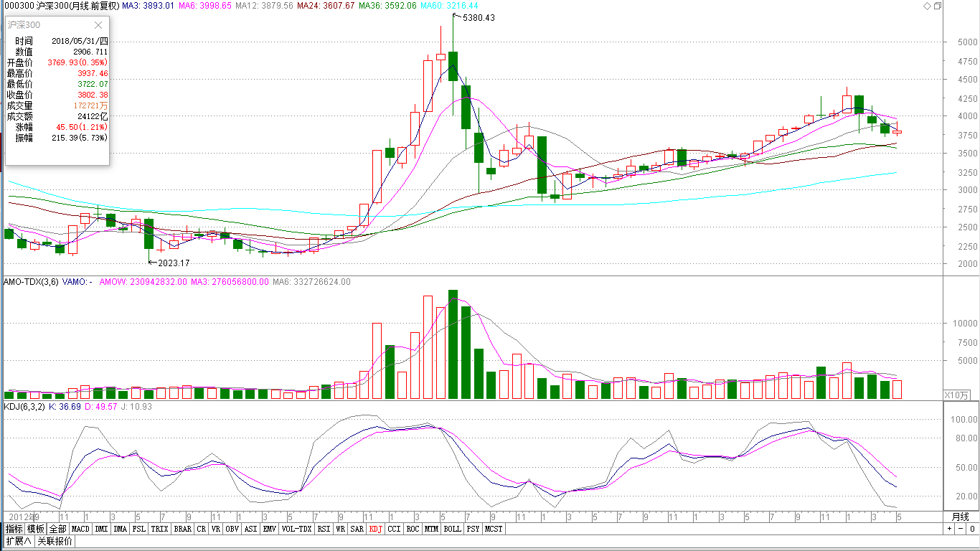Switch indicator to ASI
The width and height of the screenshot is (980, 551).
click(x=250, y=529)
